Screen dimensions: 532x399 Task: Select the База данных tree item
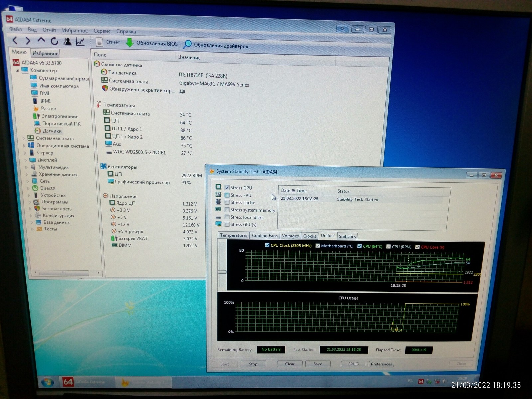(x=53, y=222)
